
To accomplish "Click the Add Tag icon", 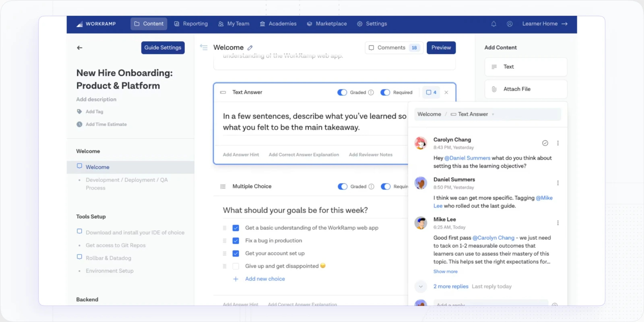I will pos(79,112).
